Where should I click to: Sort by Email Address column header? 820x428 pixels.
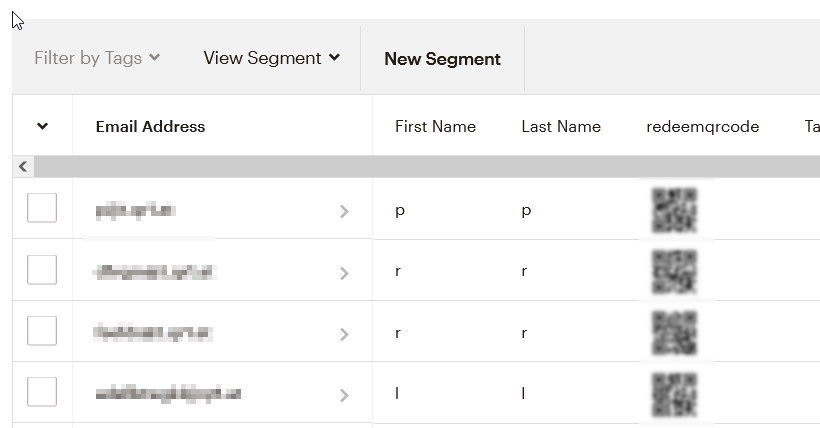click(151, 127)
